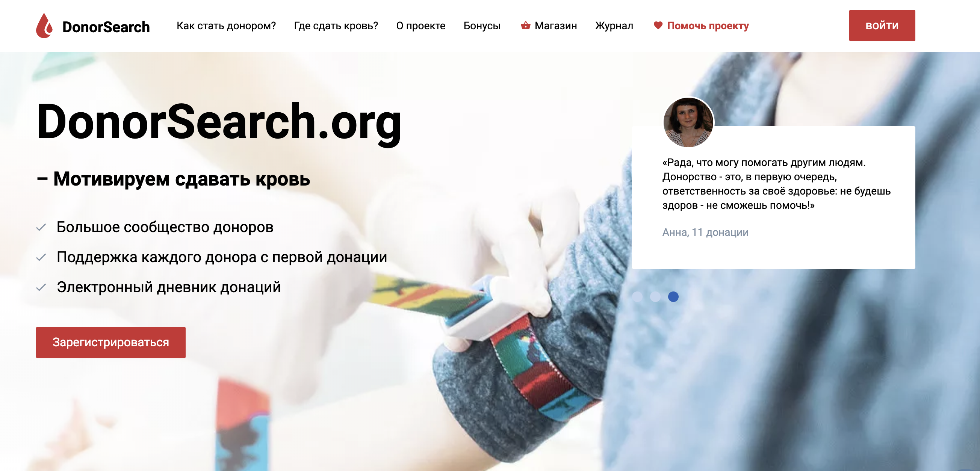Open the Магазин shop link
This screenshot has width=980, height=471.
click(x=555, y=26)
